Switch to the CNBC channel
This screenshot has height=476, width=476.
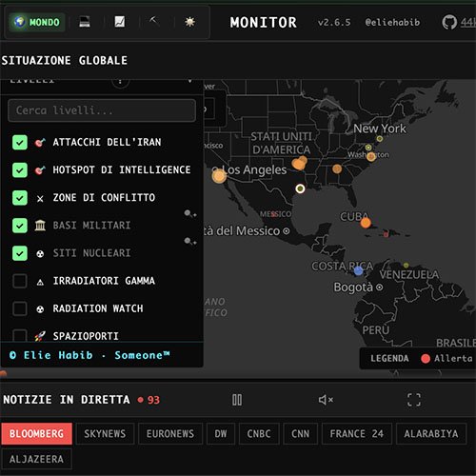tap(259, 434)
